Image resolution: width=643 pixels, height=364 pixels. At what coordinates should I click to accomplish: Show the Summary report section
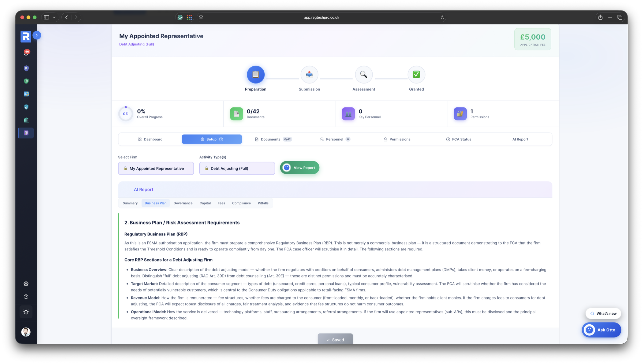tap(130, 203)
